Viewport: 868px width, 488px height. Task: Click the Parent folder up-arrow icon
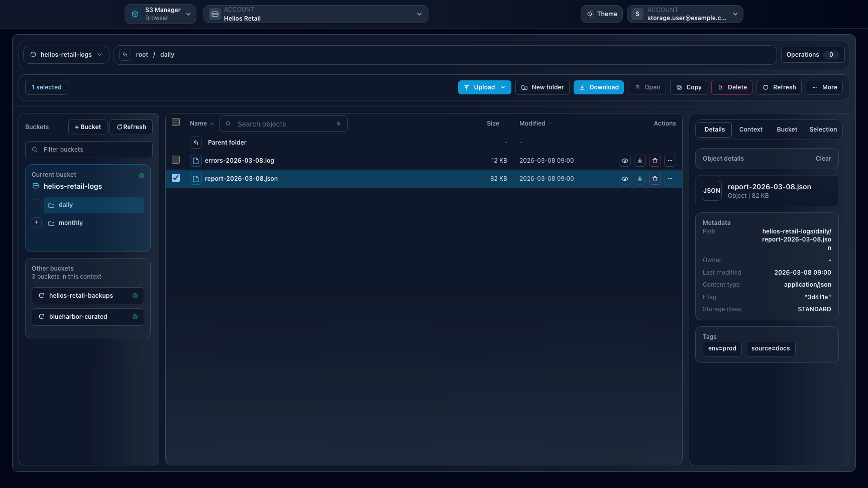tap(196, 143)
